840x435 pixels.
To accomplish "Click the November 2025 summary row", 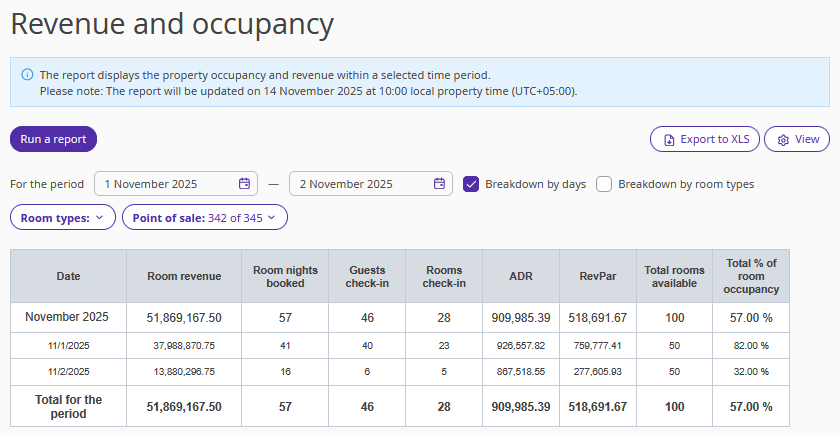I will tap(68, 317).
